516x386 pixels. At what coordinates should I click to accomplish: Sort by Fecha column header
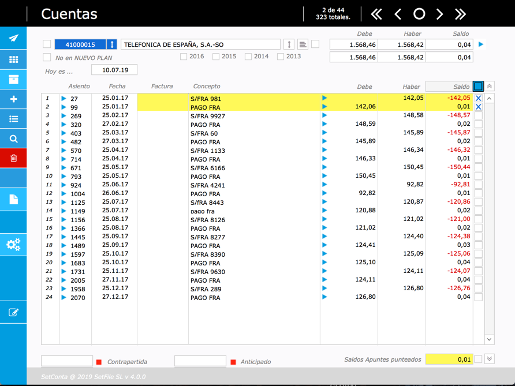117,86
